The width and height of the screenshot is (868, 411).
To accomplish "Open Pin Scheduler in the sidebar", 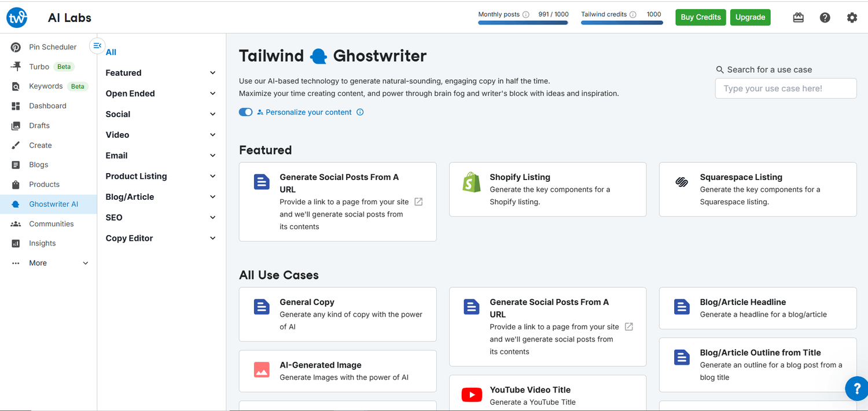I will (53, 47).
